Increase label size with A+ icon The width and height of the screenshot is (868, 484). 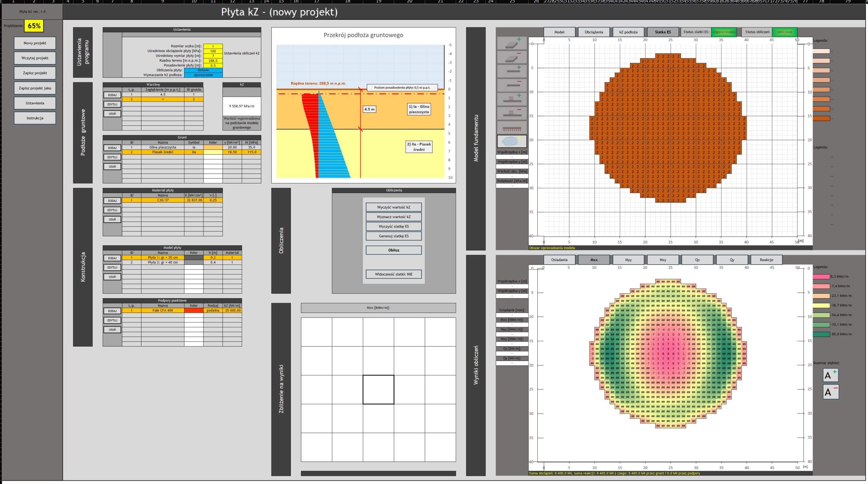tap(830, 376)
